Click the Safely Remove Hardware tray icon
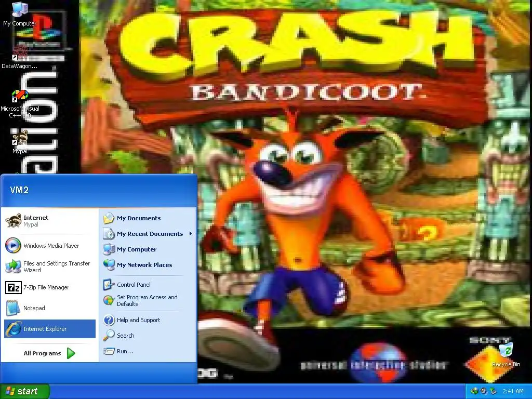The height and width of the screenshot is (399, 532). 493,391
